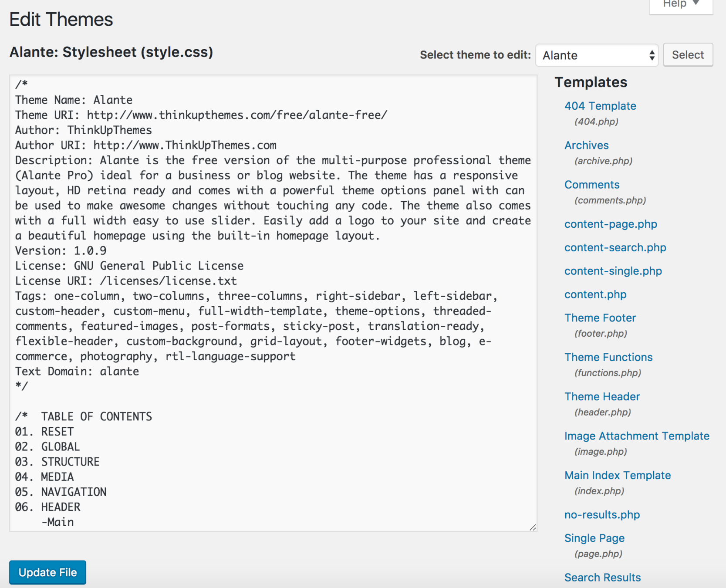This screenshot has width=726, height=588.
Task: Click the '01. RESET' line in editor
Action: point(44,432)
